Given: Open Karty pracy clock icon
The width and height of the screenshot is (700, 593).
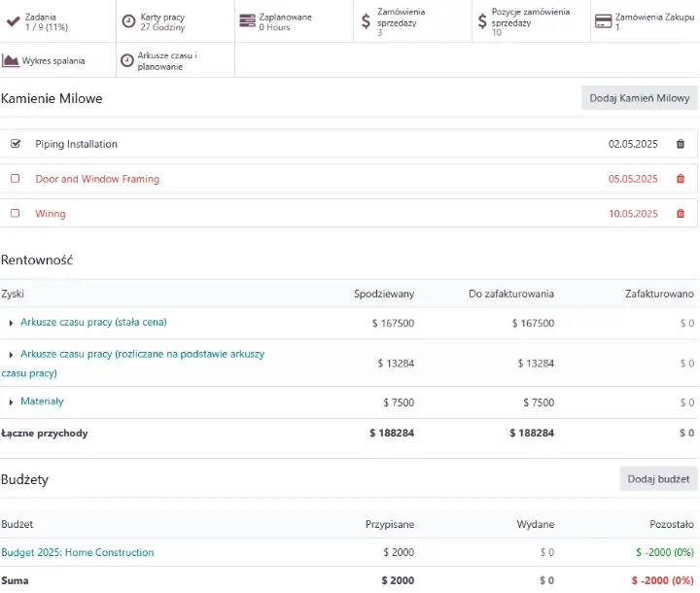Looking at the screenshot, I should point(128,21).
